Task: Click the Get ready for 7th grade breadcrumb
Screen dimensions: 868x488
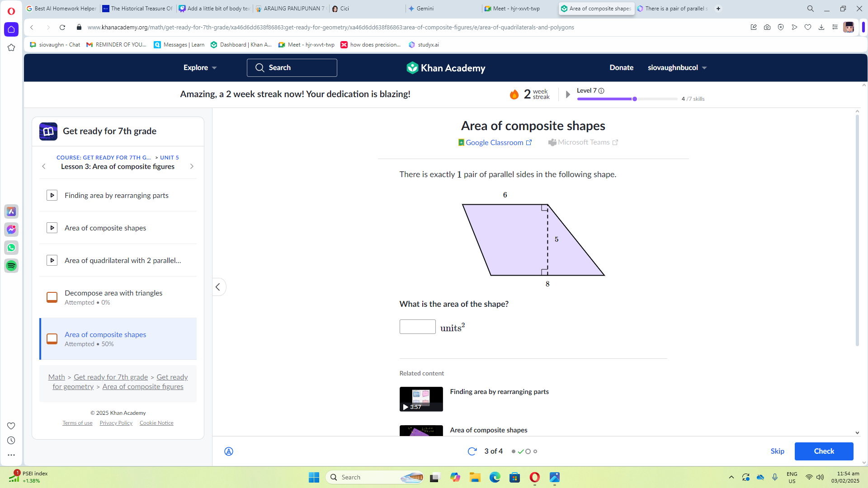Action: coord(111,377)
